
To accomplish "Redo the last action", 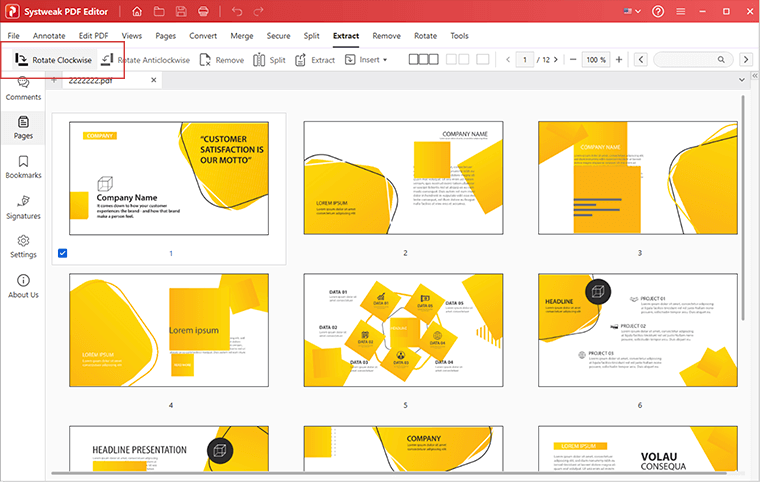I will point(258,11).
